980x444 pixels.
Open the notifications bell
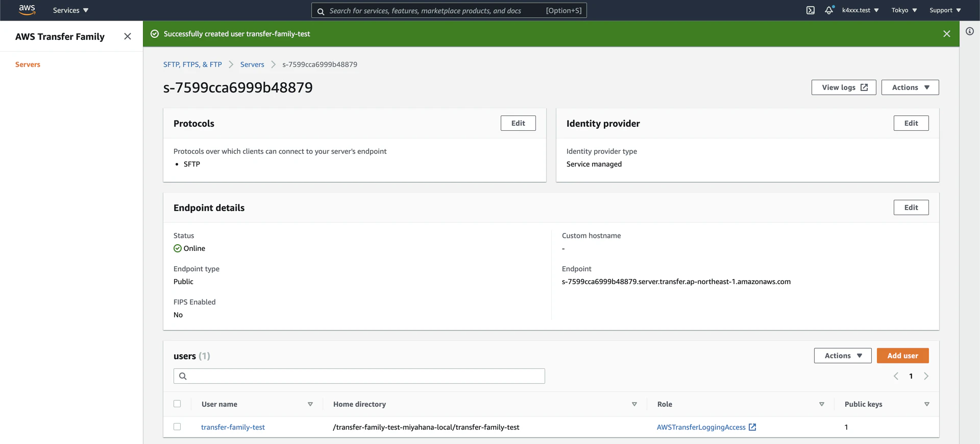829,10
